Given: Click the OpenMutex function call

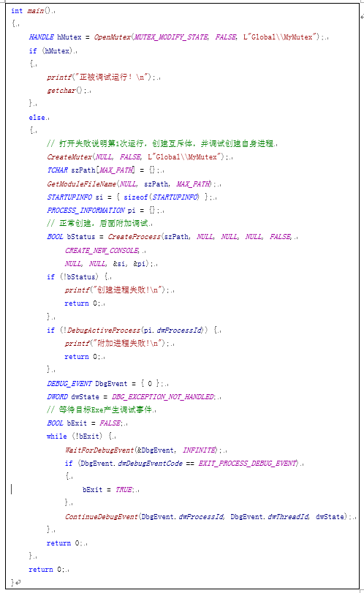Looking at the screenshot, I should pos(113,37).
